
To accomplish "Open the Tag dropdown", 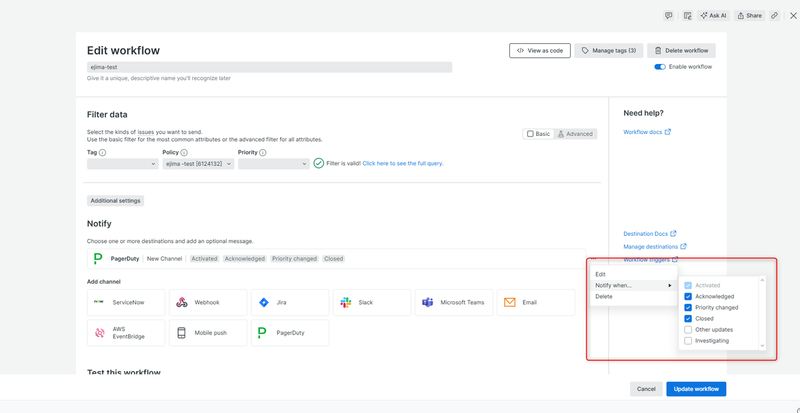I will [x=122, y=164].
